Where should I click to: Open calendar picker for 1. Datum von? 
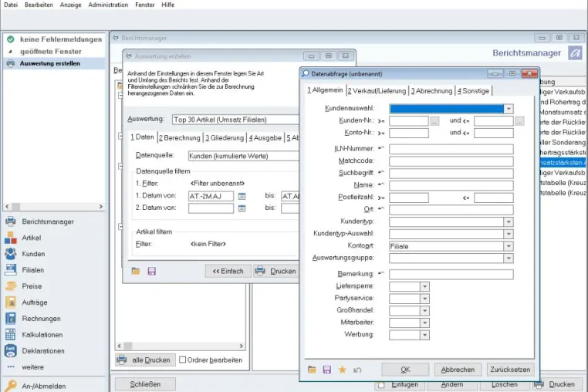coord(242,196)
